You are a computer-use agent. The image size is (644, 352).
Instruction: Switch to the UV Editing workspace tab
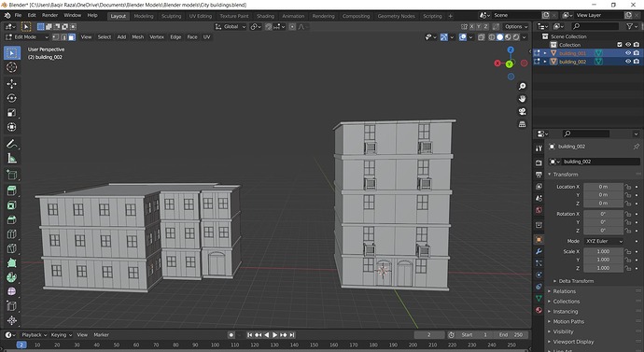[x=200, y=16]
